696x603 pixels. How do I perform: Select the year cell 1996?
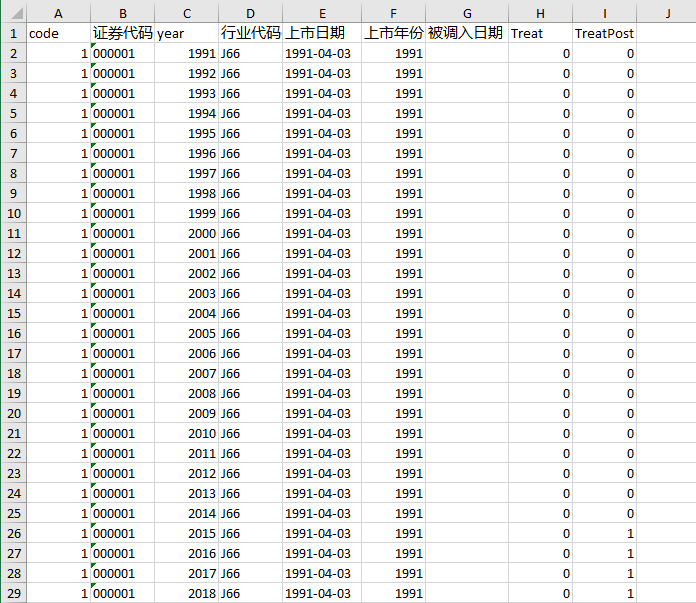point(186,153)
